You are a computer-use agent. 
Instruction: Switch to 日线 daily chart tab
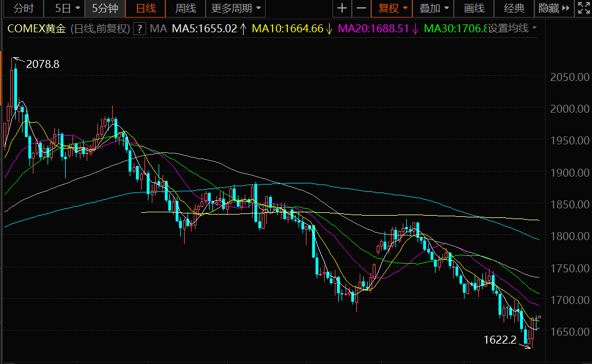[146, 8]
